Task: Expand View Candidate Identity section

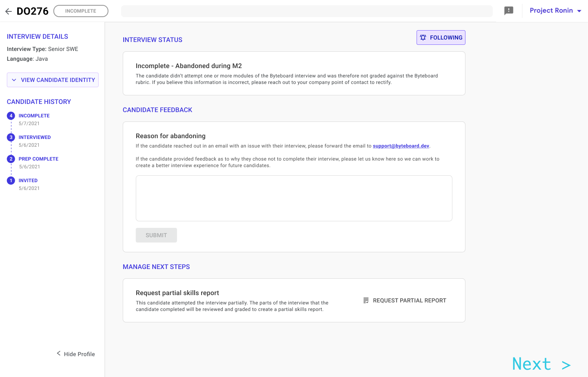Action: [x=53, y=80]
